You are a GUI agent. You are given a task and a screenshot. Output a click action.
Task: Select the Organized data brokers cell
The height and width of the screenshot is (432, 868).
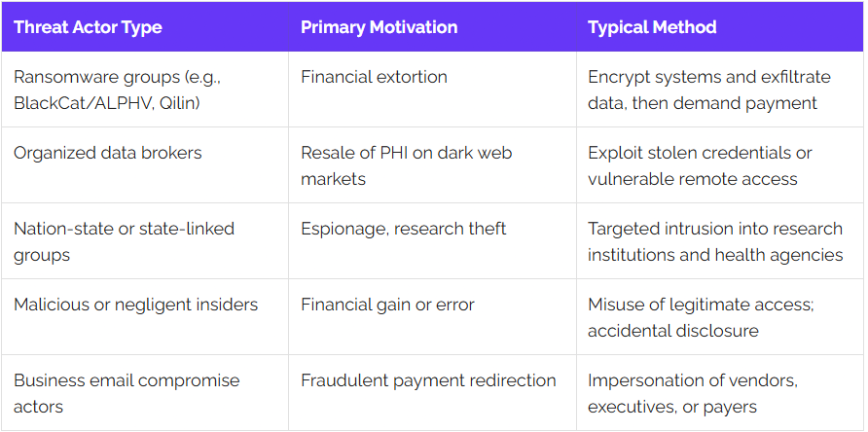tap(145, 165)
